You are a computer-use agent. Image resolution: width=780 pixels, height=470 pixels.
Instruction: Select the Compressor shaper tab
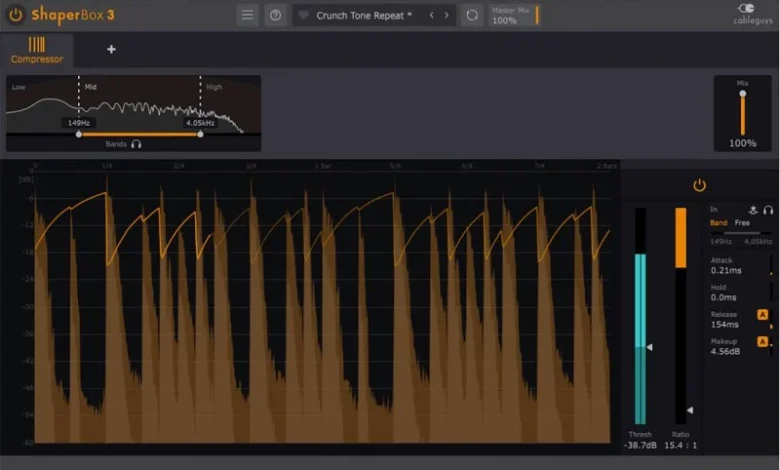37,49
